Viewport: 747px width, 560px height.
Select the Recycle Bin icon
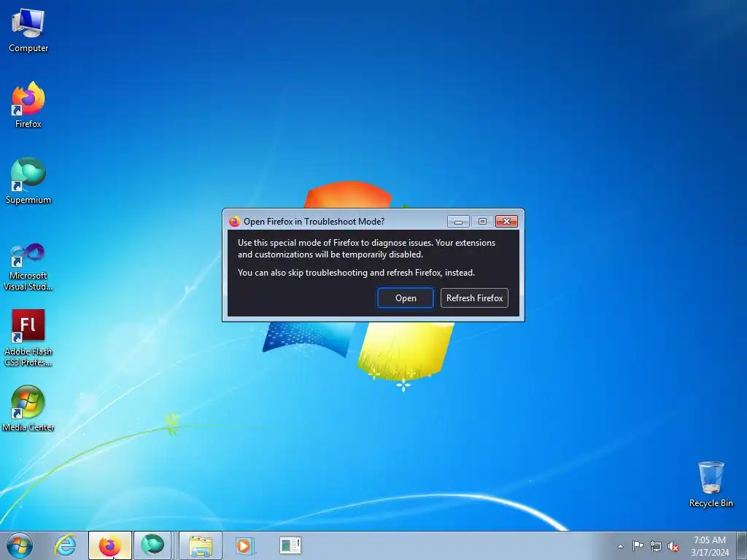point(711,484)
